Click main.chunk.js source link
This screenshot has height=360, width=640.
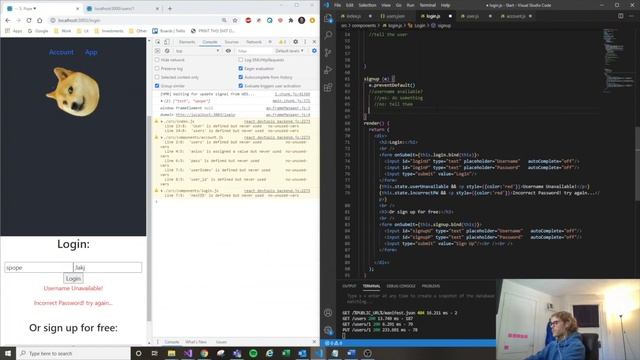(291, 101)
